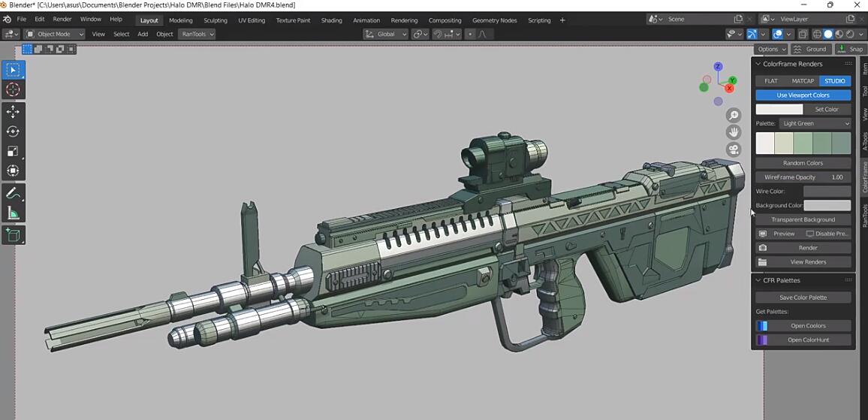Switch to Sculpting workspace tab
The height and width of the screenshot is (420, 868).
tap(215, 20)
